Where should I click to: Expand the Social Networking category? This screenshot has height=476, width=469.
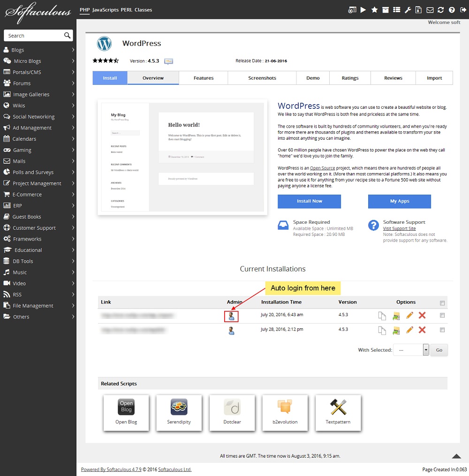click(x=38, y=117)
